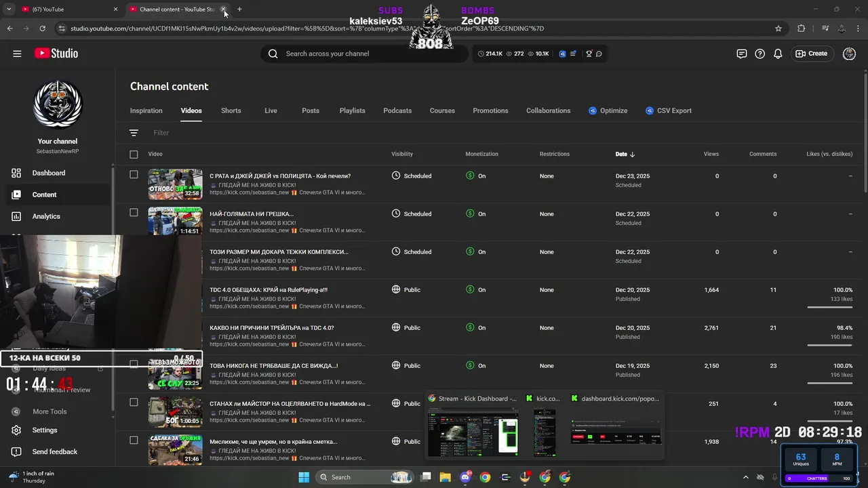Open the new browser tab button
Viewport: 868px width, 488px height.
pyautogui.click(x=239, y=9)
